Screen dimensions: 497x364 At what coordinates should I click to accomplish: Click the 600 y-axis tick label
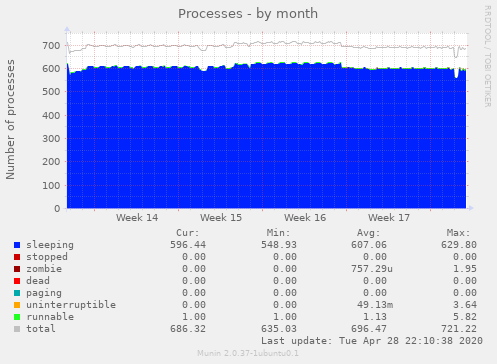tap(51, 69)
